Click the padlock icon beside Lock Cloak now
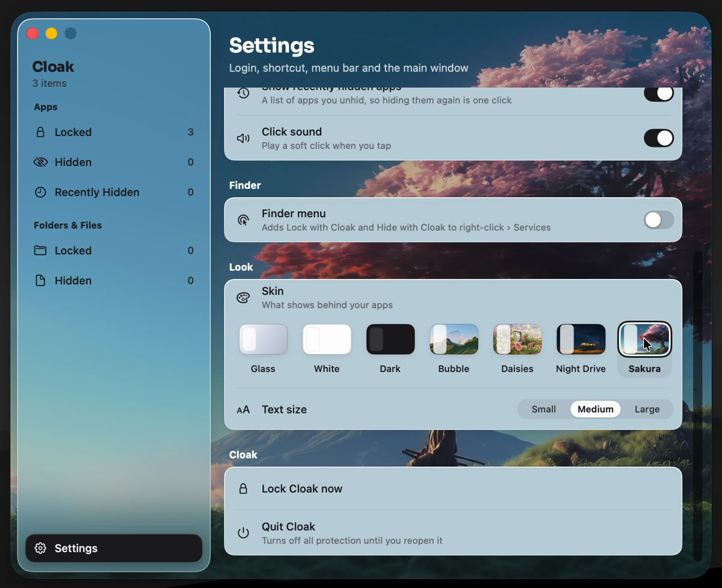 coord(243,489)
